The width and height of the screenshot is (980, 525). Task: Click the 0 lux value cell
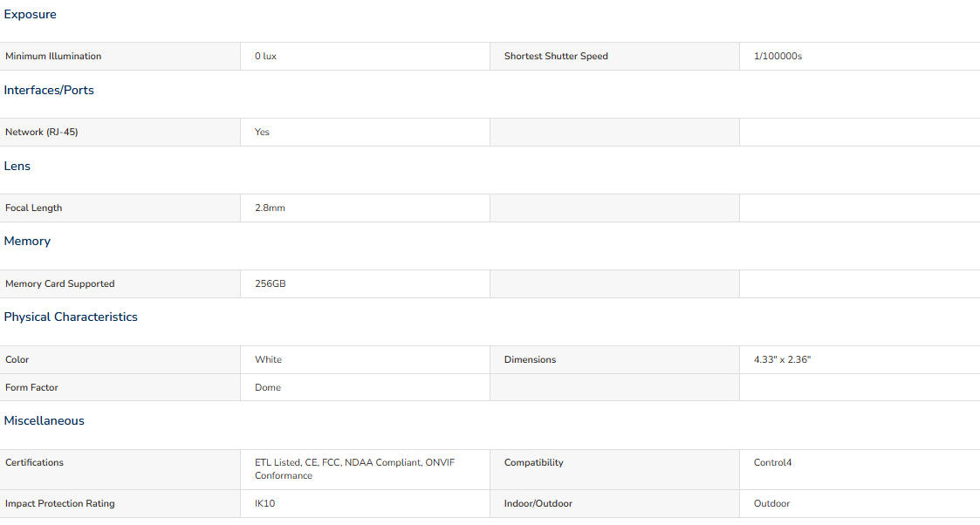click(x=365, y=56)
